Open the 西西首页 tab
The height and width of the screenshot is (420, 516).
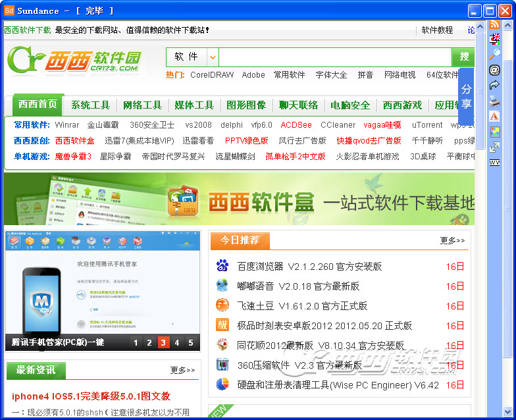38,104
